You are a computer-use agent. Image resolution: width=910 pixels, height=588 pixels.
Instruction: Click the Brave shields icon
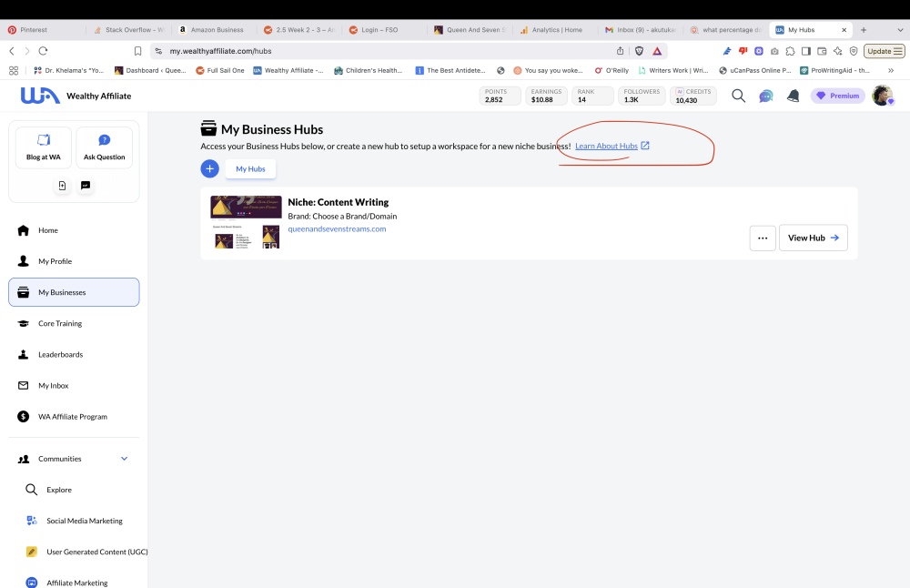639,51
